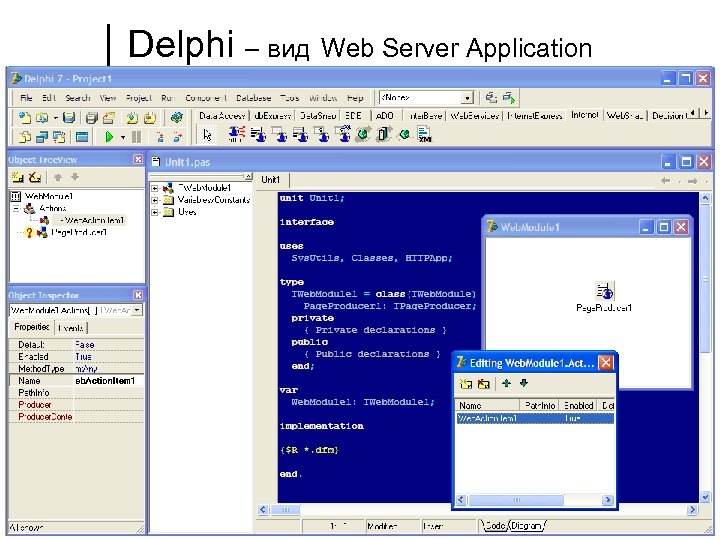Click the Save Current Desktop icon

point(491,97)
